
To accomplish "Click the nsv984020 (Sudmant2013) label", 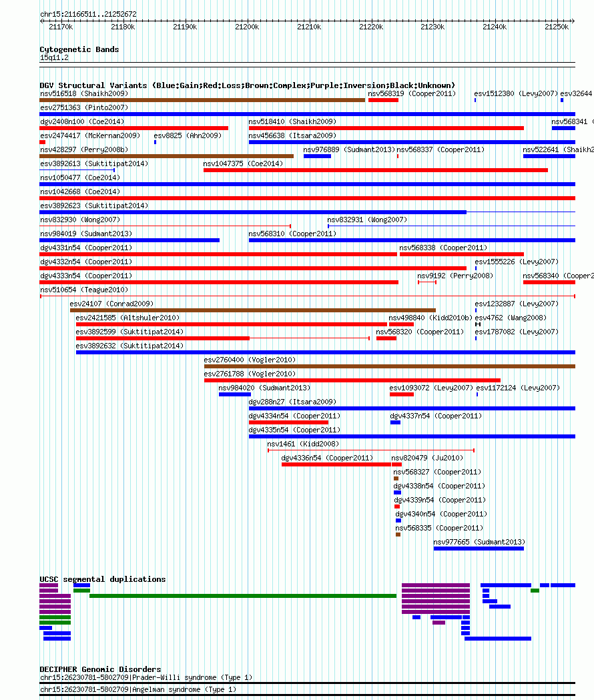I will (x=264, y=388).
